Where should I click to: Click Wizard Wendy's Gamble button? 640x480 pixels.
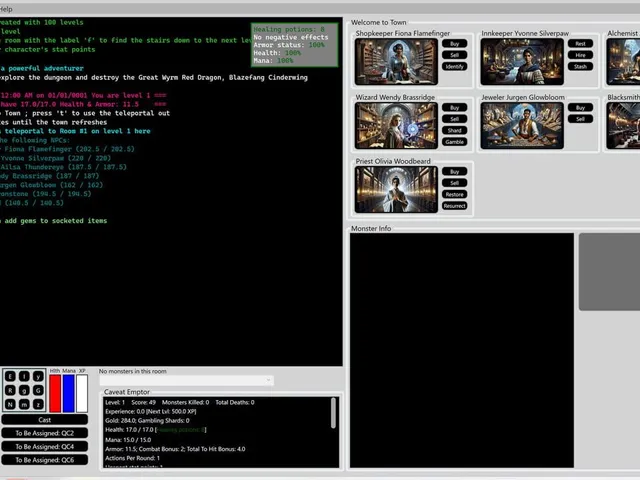click(454, 142)
